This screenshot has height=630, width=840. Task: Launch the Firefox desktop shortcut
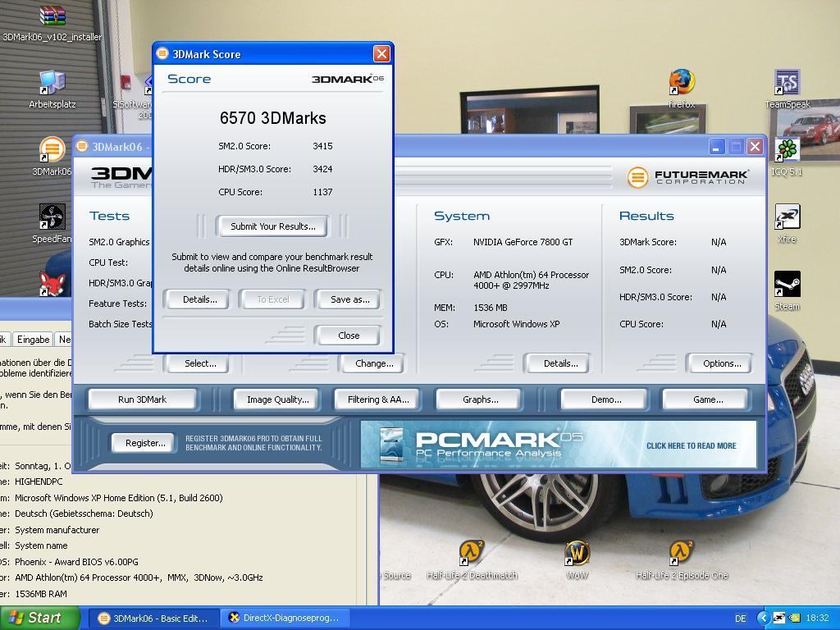pyautogui.click(x=682, y=83)
